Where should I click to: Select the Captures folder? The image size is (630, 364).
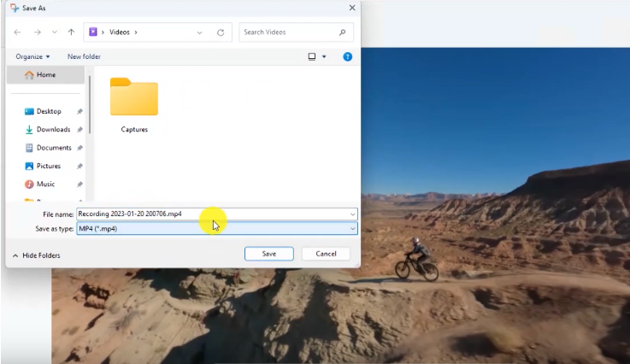(x=134, y=105)
